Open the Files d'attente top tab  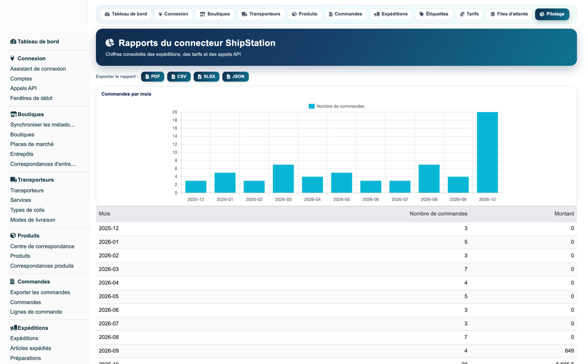point(509,14)
